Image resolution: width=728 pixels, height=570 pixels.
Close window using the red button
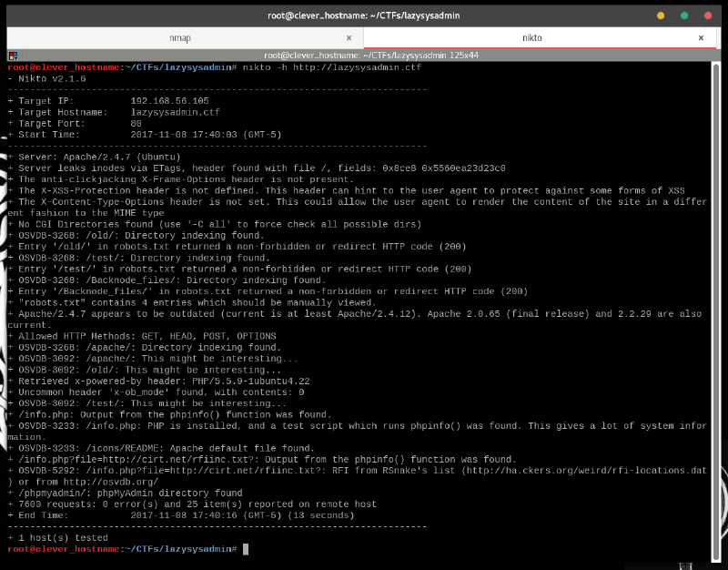pyautogui.click(x=708, y=15)
